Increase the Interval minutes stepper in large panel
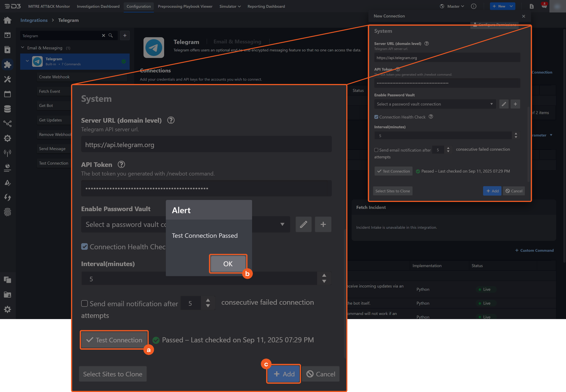The width and height of the screenshot is (566, 392). (x=324, y=275)
